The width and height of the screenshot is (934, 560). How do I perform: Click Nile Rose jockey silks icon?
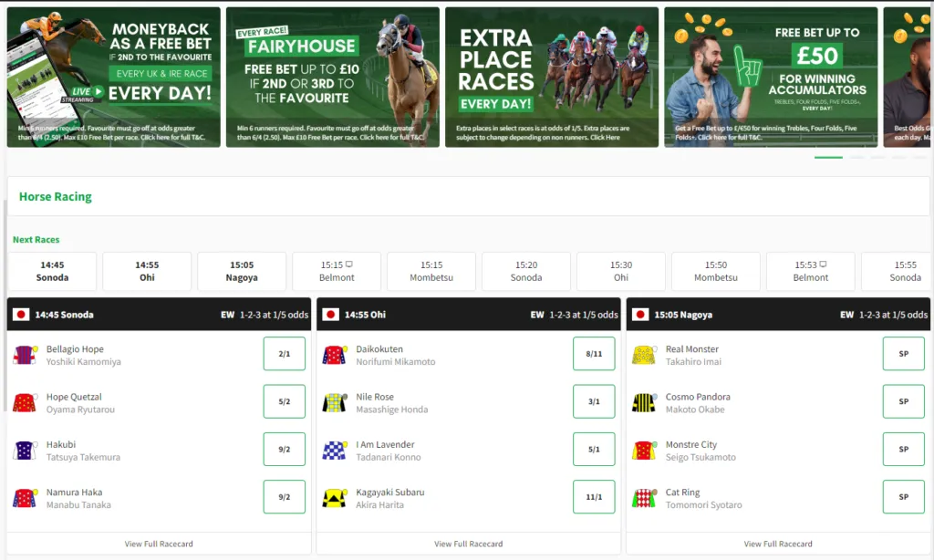click(x=334, y=403)
